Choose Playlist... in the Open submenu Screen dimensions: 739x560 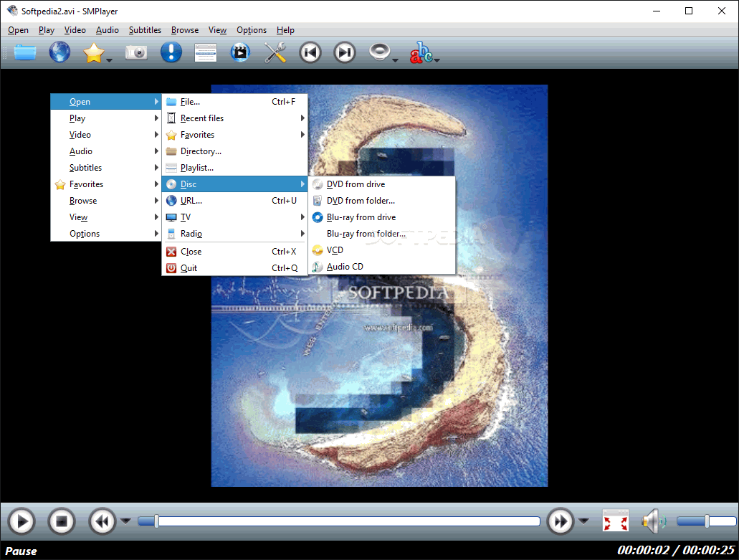click(x=234, y=168)
